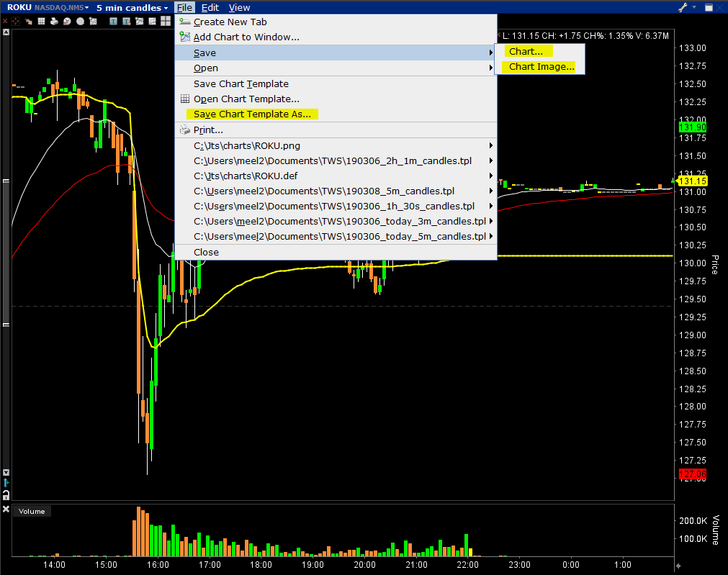Screen dimensions: 728x575
Task: Click the maximize window icon near wrench
Action: 709,7
